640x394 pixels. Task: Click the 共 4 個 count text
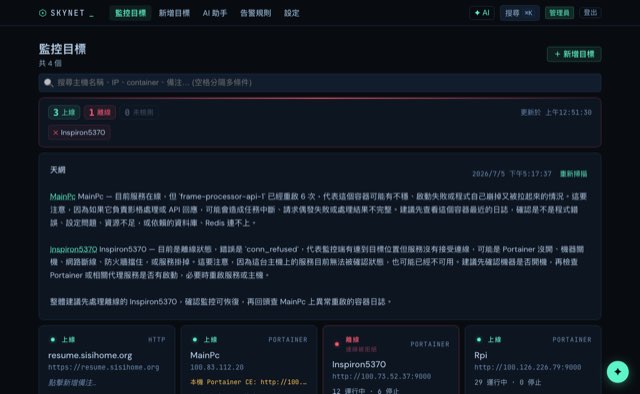50,63
